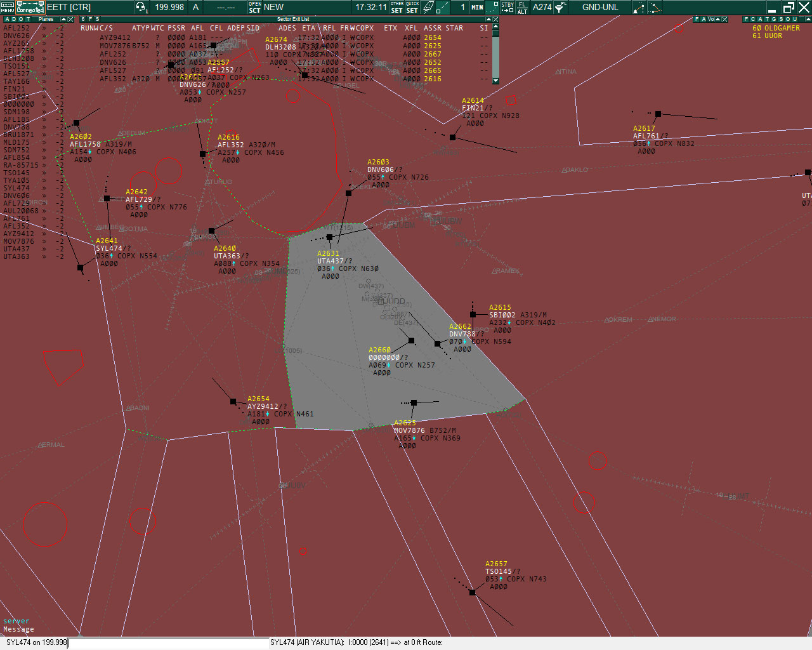Click the ASSR column header
812x650 pixels.
point(433,28)
